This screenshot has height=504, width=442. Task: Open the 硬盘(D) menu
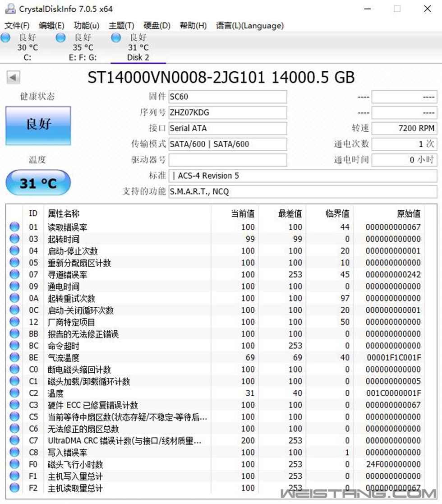157,25
